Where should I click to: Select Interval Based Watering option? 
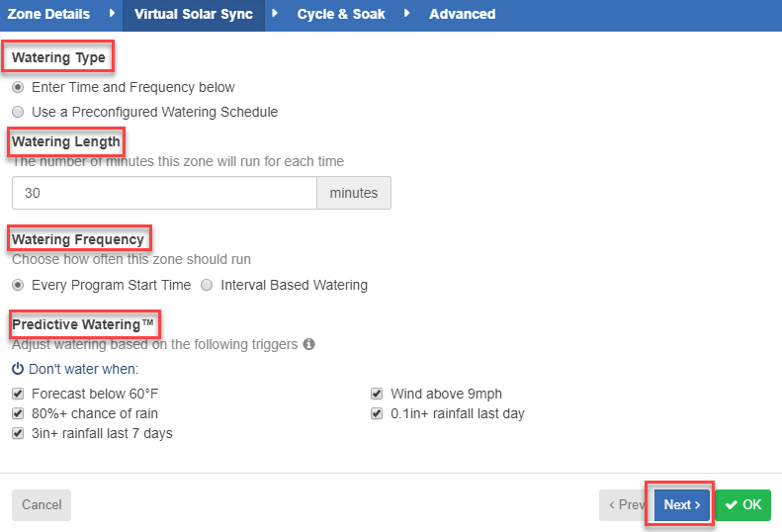(x=207, y=285)
